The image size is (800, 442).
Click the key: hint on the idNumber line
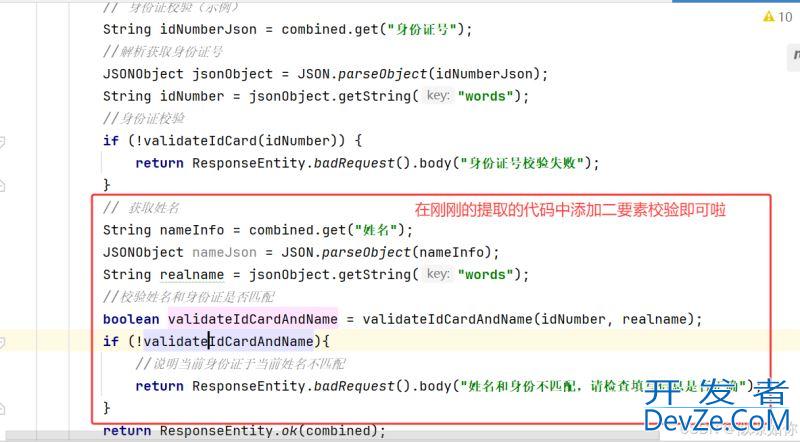tap(438, 96)
